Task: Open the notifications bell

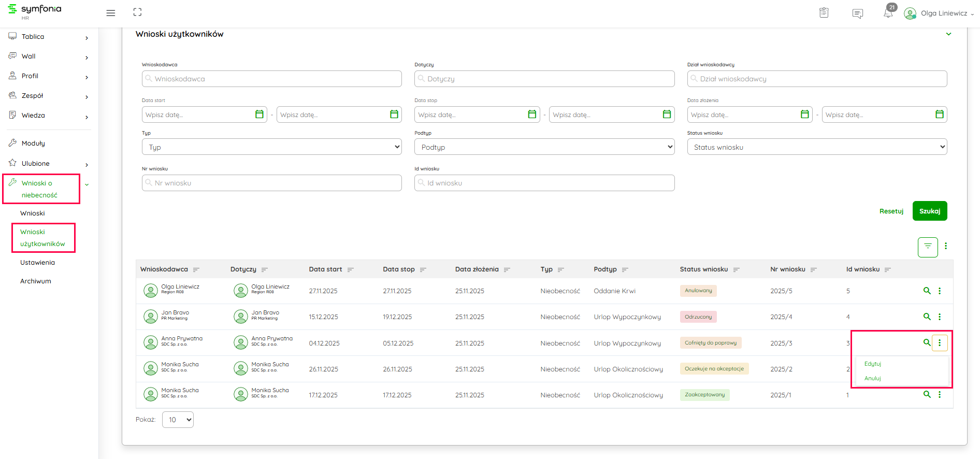Action: [888, 13]
